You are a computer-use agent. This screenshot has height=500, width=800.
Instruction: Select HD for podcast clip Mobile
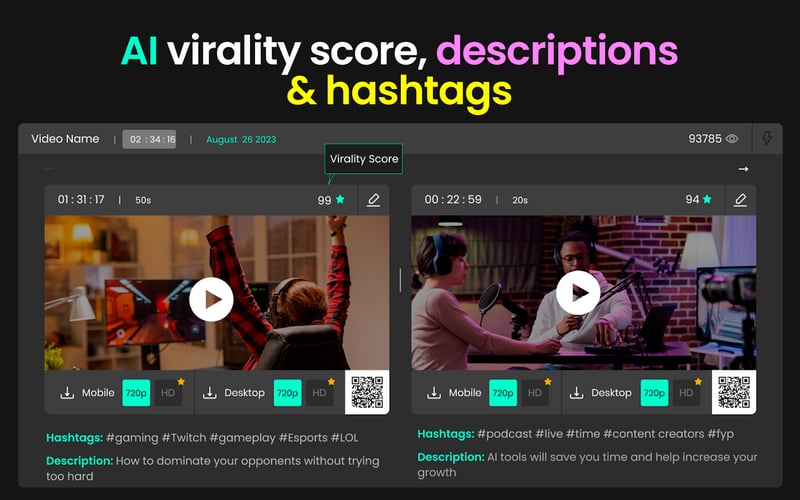coord(535,393)
